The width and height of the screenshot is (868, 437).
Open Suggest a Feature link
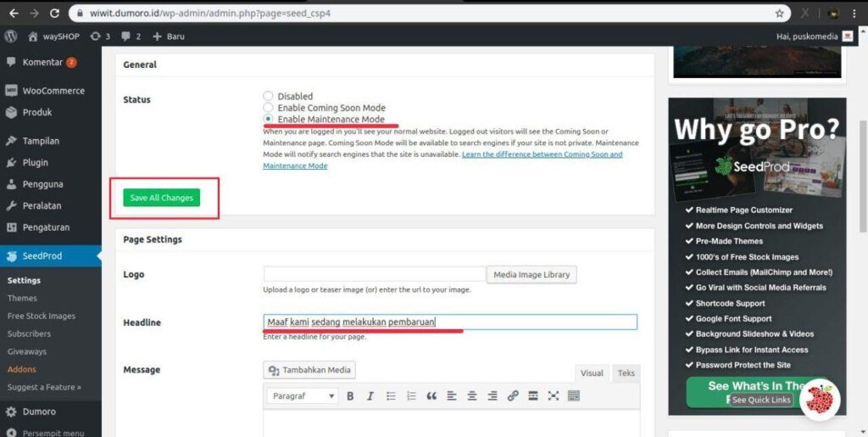tap(44, 387)
